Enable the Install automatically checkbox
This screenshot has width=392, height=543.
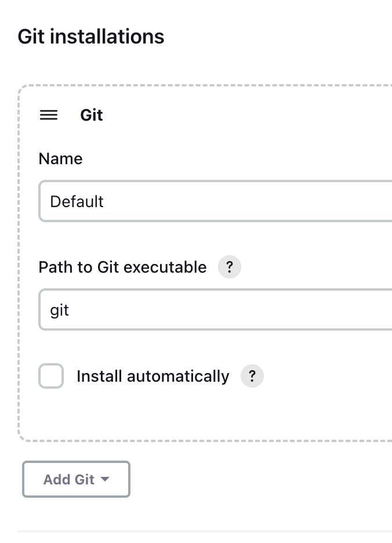pos(51,377)
